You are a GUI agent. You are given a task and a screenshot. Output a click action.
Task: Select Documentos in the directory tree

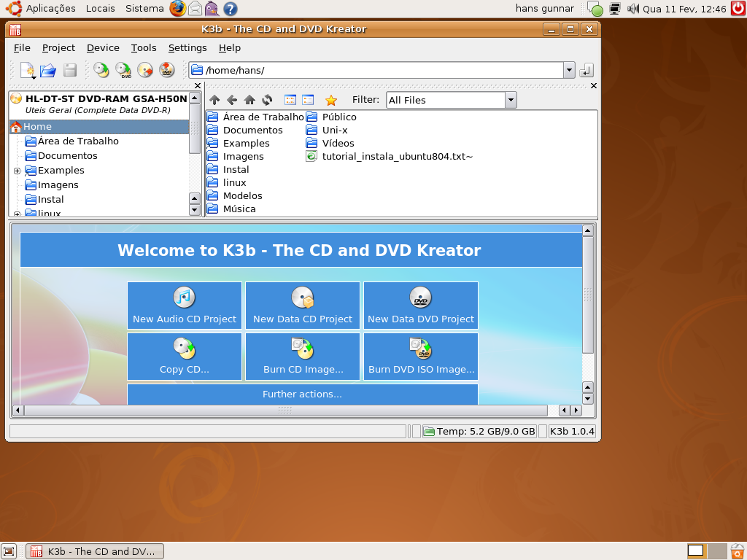[x=61, y=156]
